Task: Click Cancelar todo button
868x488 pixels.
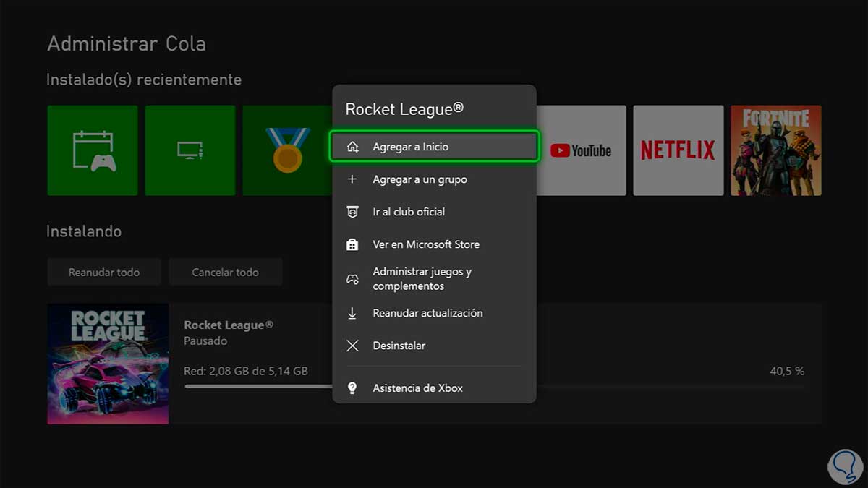Action: coord(225,273)
